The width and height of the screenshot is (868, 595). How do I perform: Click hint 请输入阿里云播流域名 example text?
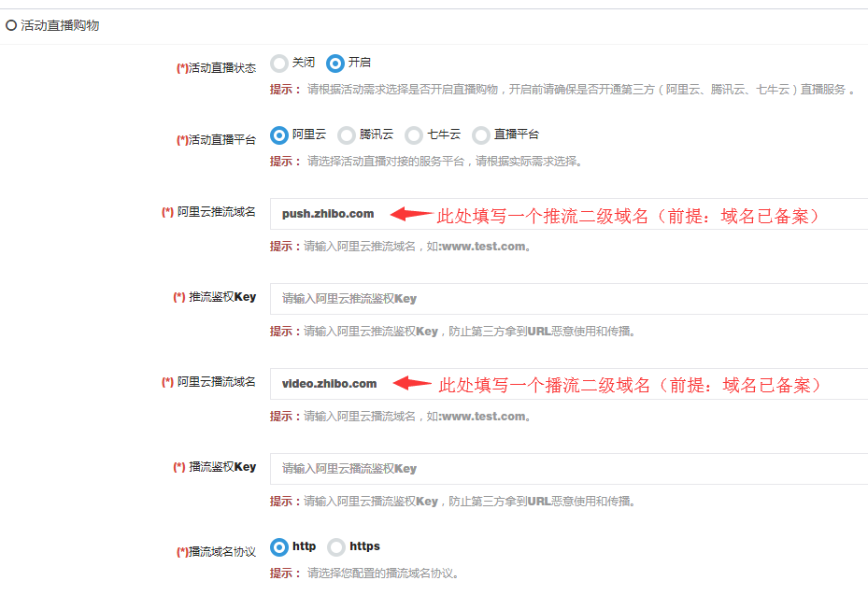(400, 417)
